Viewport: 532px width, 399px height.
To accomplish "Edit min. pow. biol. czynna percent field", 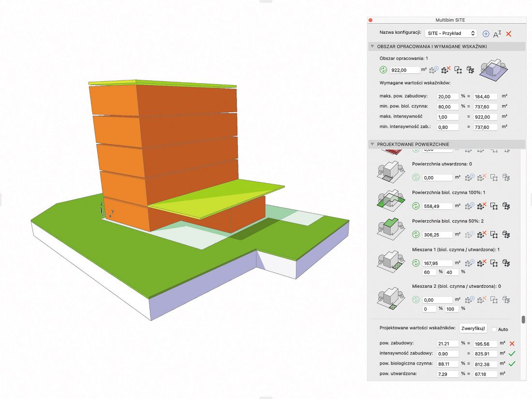I will pyautogui.click(x=447, y=107).
